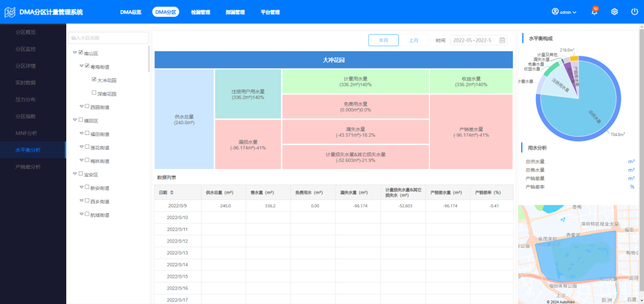Click the 供水总量 (240.0m³) block
Viewport: 644px width, 304px height.
click(x=184, y=119)
